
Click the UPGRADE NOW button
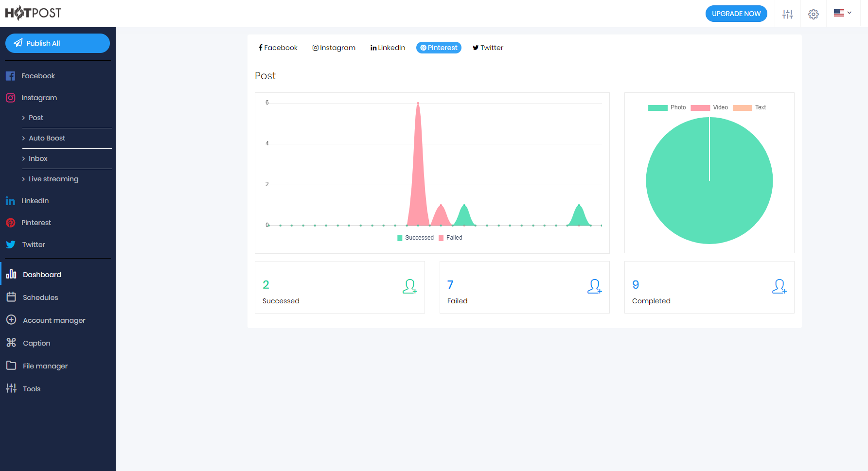click(x=736, y=14)
